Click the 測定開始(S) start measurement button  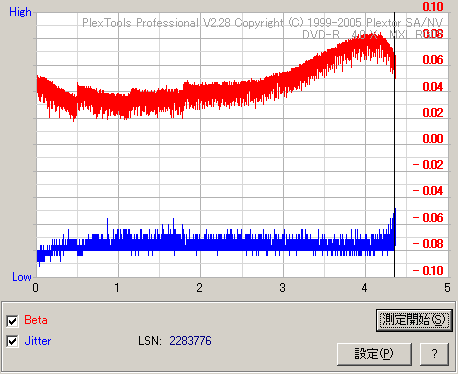point(414,320)
